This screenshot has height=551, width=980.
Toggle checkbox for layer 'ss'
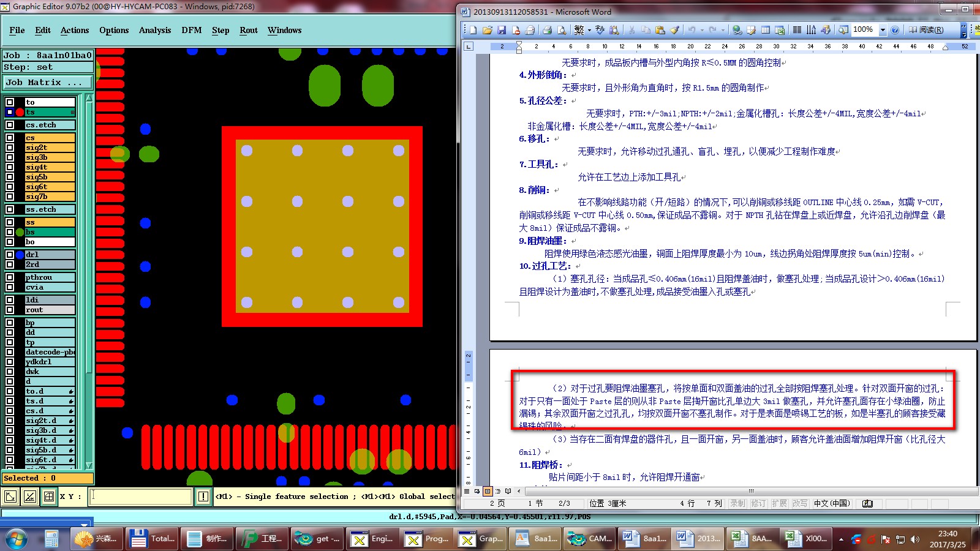click(x=10, y=222)
